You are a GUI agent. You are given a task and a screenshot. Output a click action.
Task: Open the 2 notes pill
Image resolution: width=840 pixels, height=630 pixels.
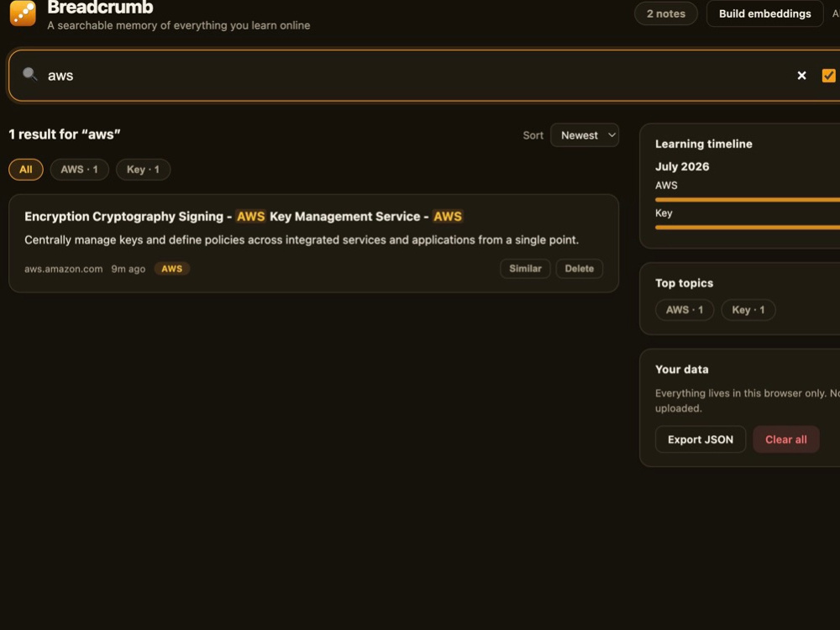(x=666, y=14)
